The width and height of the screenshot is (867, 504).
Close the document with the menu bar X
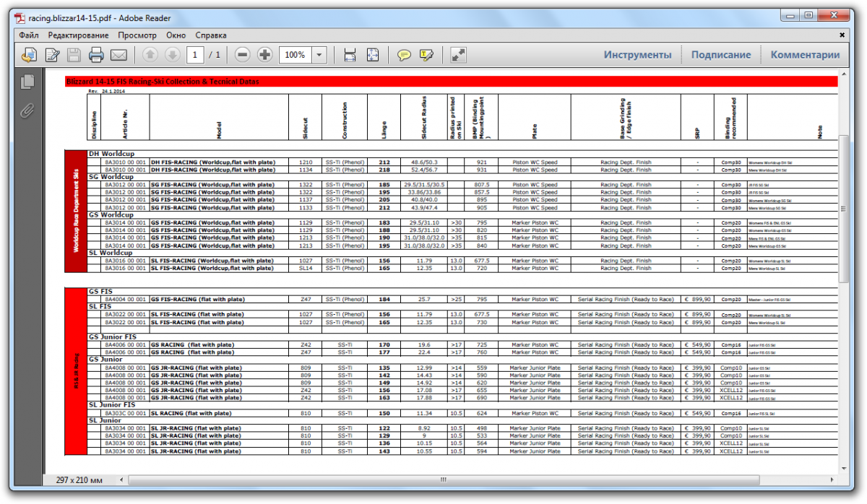pyautogui.click(x=842, y=35)
